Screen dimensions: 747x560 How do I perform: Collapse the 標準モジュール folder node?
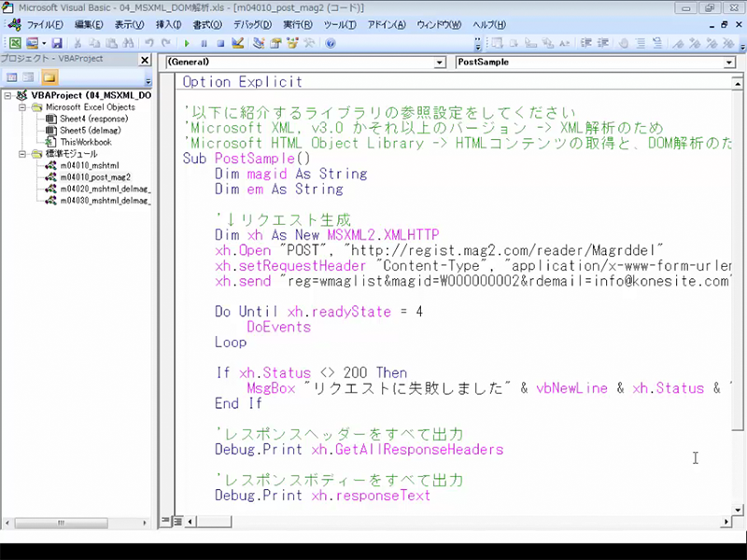pyautogui.click(x=23, y=153)
